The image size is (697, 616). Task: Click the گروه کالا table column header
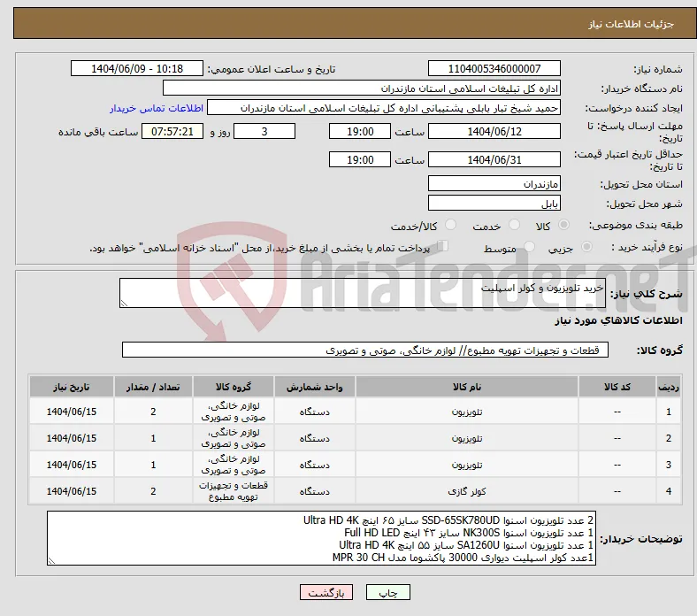[x=234, y=387]
